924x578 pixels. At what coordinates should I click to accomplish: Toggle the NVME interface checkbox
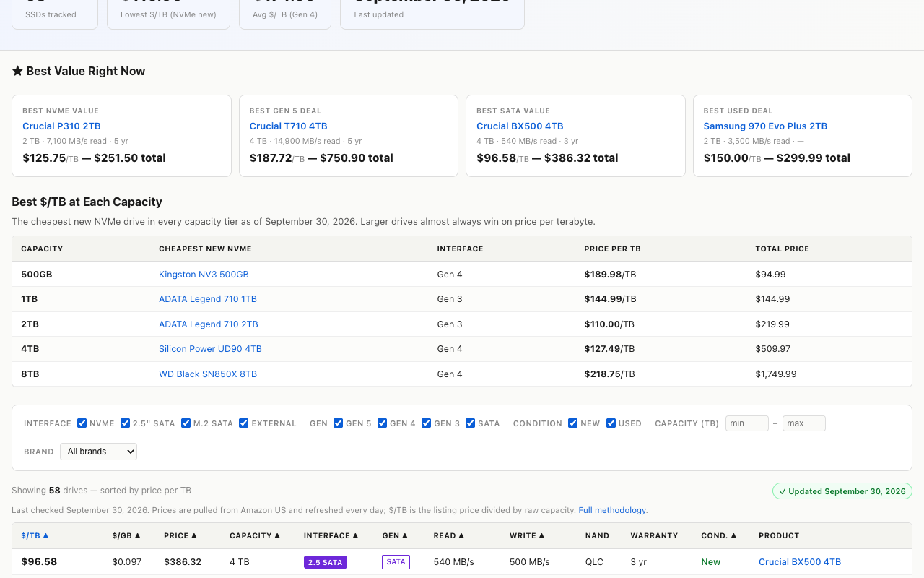click(x=82, y=423)
